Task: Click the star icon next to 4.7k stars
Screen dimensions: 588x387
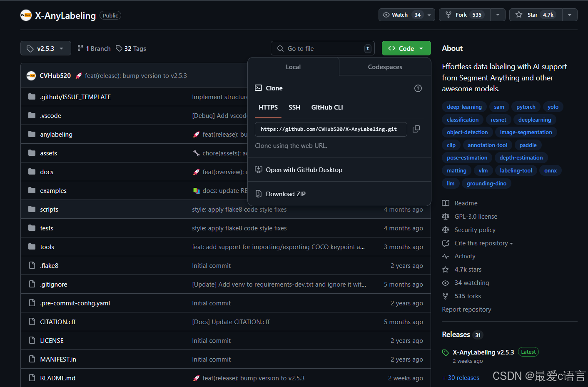Action: click(446, 270)
